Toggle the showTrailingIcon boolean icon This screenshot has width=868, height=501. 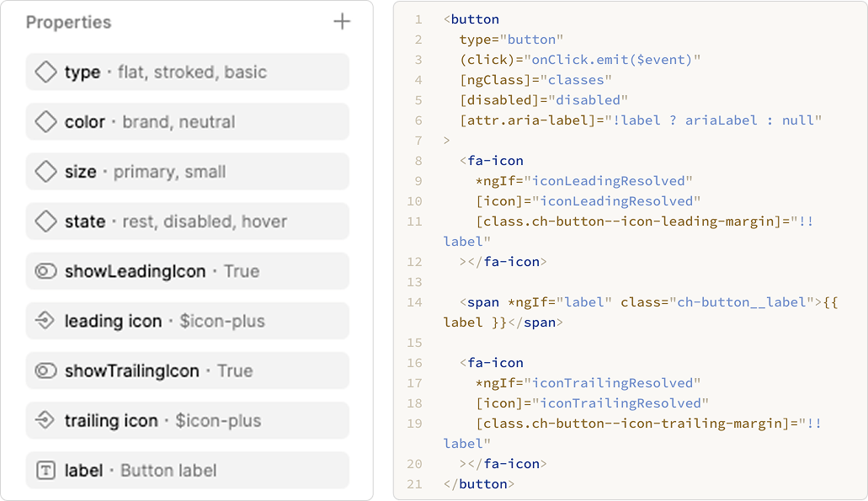(45, 370)
